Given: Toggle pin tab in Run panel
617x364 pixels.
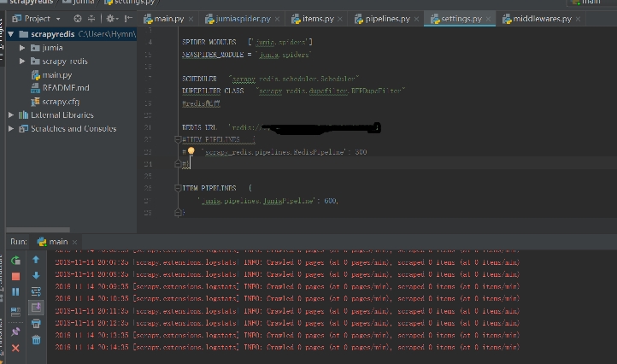Looking at the screenshot, I should [x=15, y=332].
